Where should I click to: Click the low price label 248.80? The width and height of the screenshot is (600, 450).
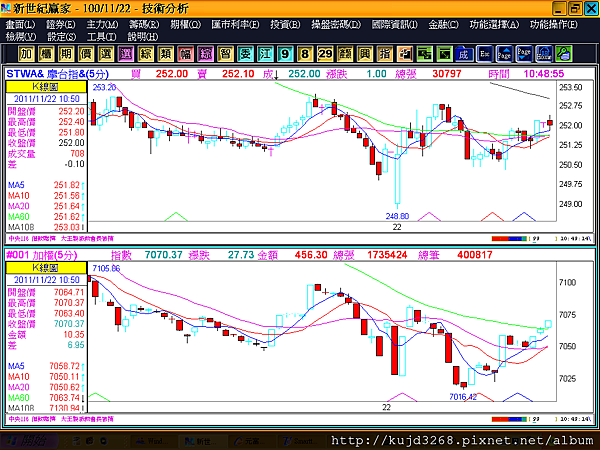pyautogui.click(x=397, y=216)
